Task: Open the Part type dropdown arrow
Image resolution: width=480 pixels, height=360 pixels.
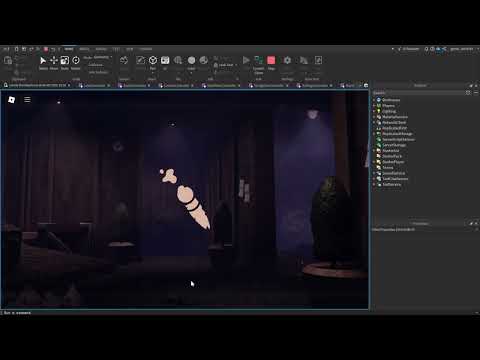Action: pos(153,73)
